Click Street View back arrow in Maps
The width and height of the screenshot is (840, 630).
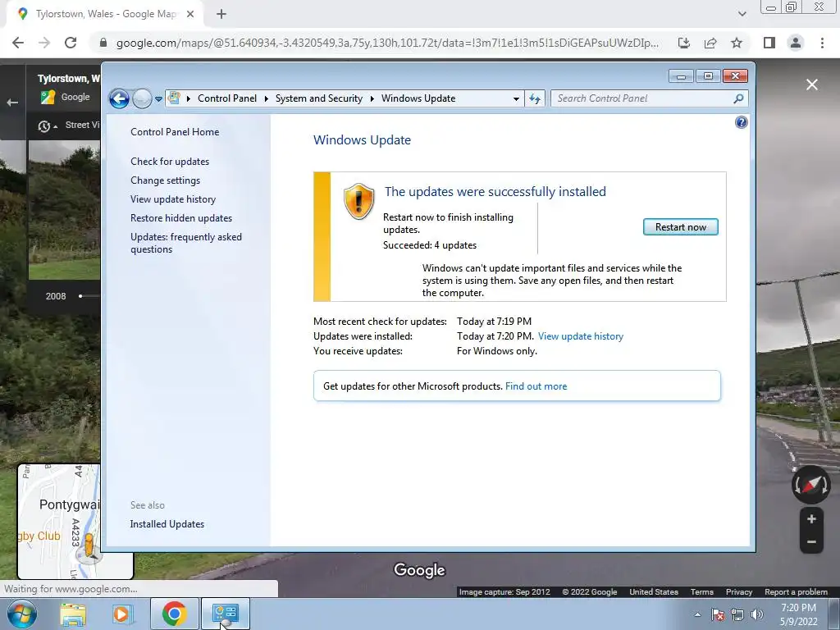point(12,103)
